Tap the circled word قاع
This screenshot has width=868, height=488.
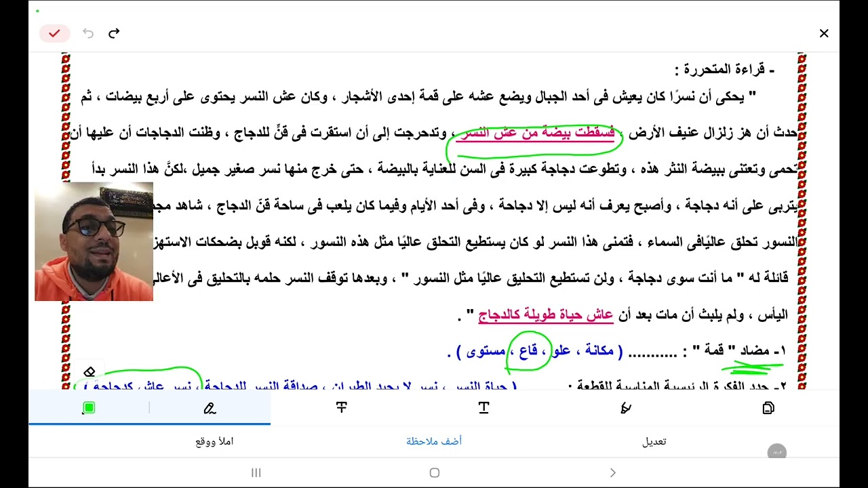[528, 351]
